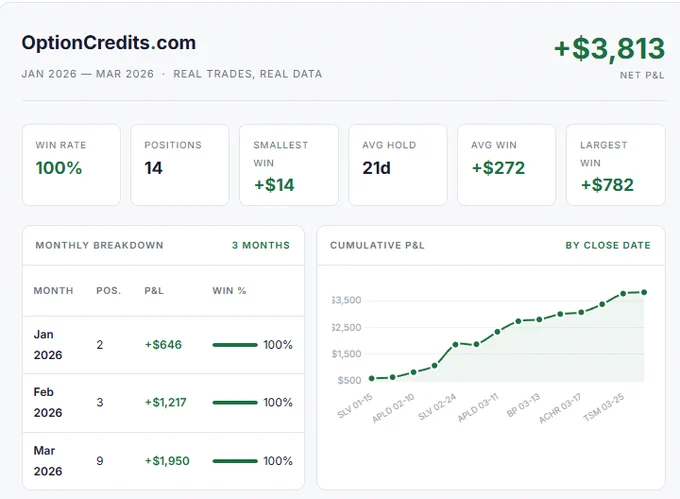
Task: Click the +$1,217 P&L value
Action: click(166, 402)
